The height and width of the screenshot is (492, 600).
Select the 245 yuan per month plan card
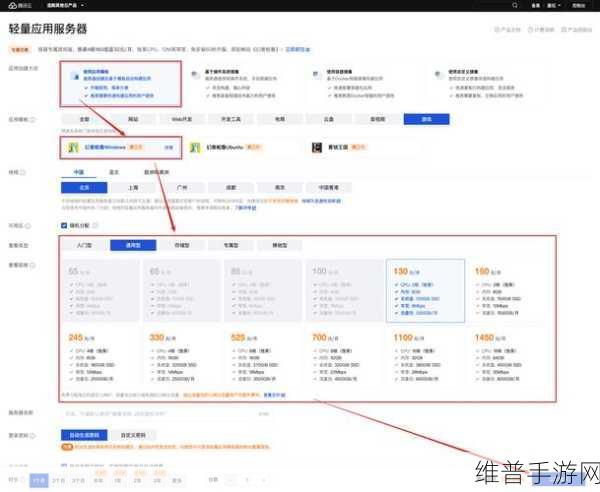pyautogui.click(x=101, y=357)
